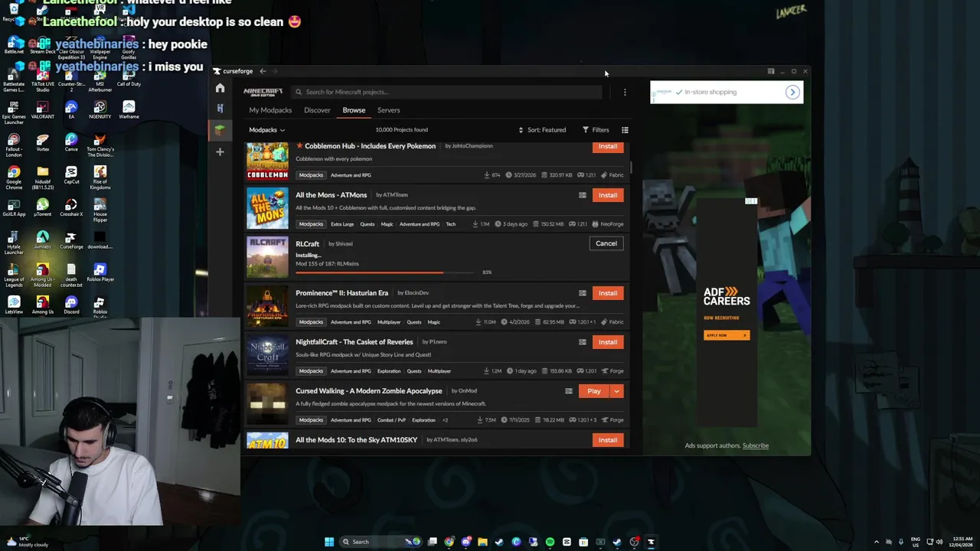Open CurseForge home icon in sidebar
The width and height of the screenshot is (980, 551).
(x=220, y=88)
